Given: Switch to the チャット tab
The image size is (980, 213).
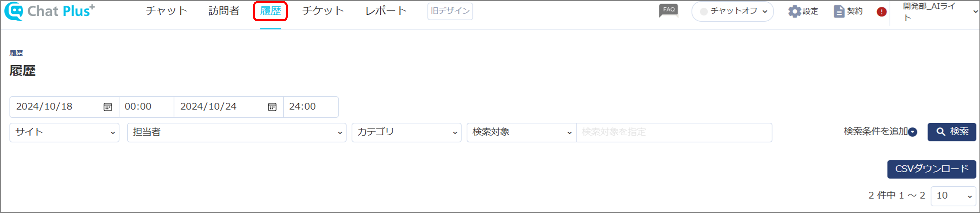Looking at the screenshot, I should click(x=166, y=11).
